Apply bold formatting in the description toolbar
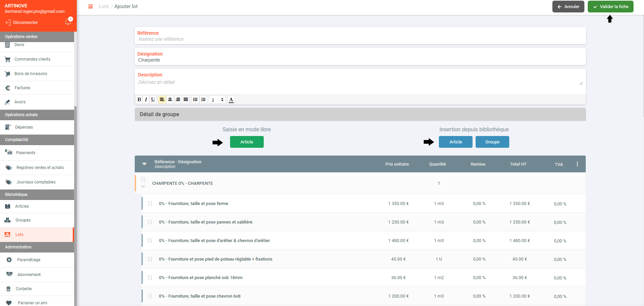644x306 pixels. click(x=139, y=100)
